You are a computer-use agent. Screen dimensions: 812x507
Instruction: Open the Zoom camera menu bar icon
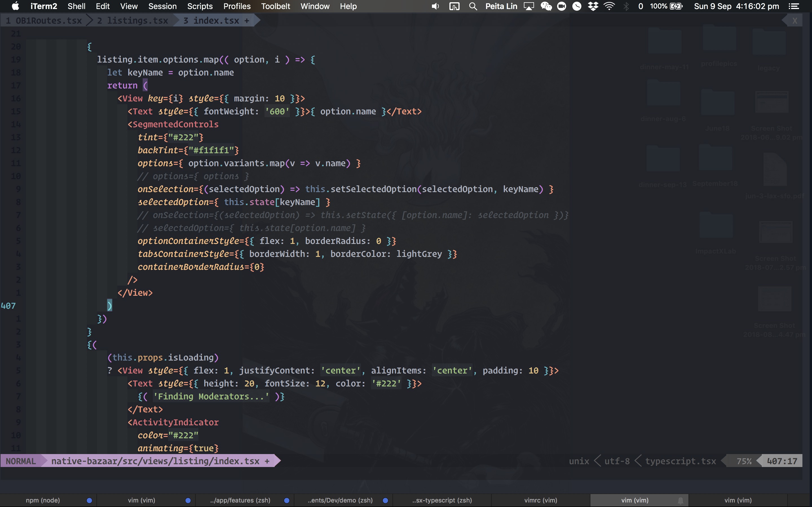tap(561, 6)
